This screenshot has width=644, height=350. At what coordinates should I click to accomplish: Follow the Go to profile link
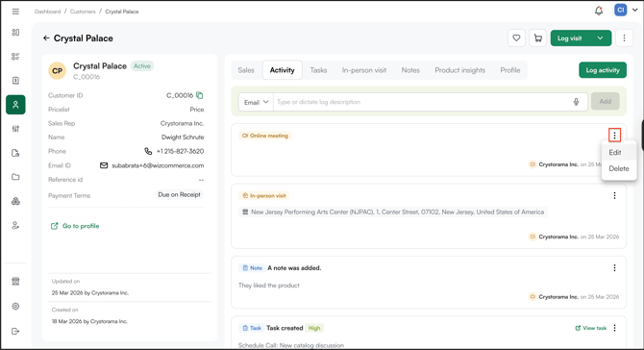coord(75,226)
